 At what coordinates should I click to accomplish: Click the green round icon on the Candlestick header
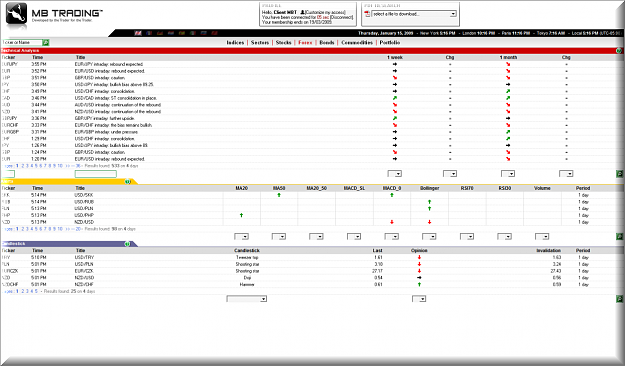click(x=127, y=244)
